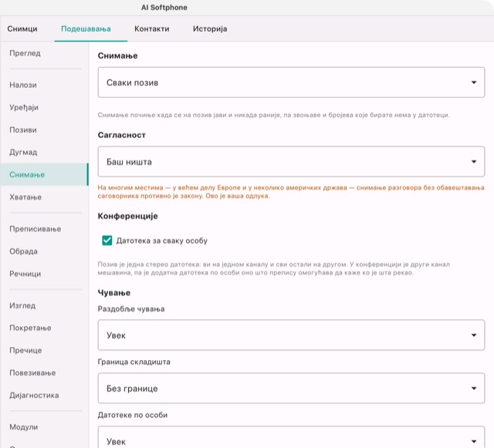Open the Раздобље чувања dropdown
This screenshot has height=448, width=494.
[x=291, y=335]
